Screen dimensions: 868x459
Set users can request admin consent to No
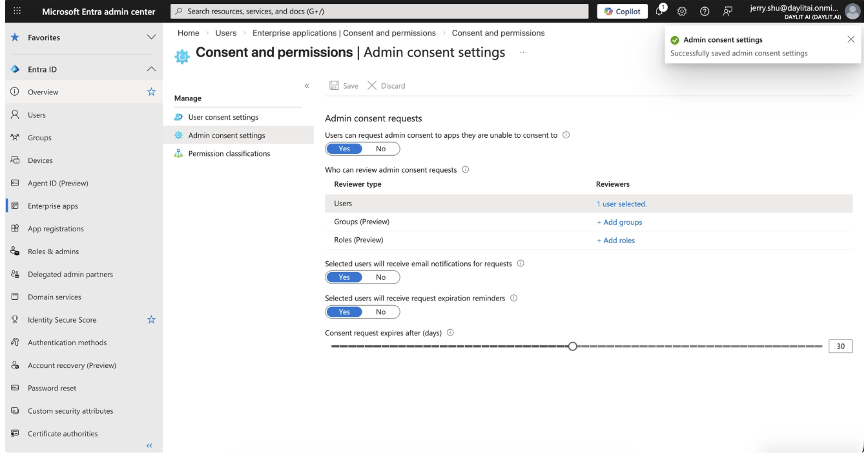click(380, 149)
